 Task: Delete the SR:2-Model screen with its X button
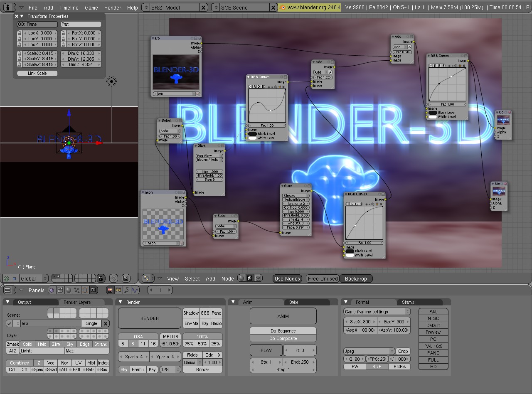pos(203,7)
